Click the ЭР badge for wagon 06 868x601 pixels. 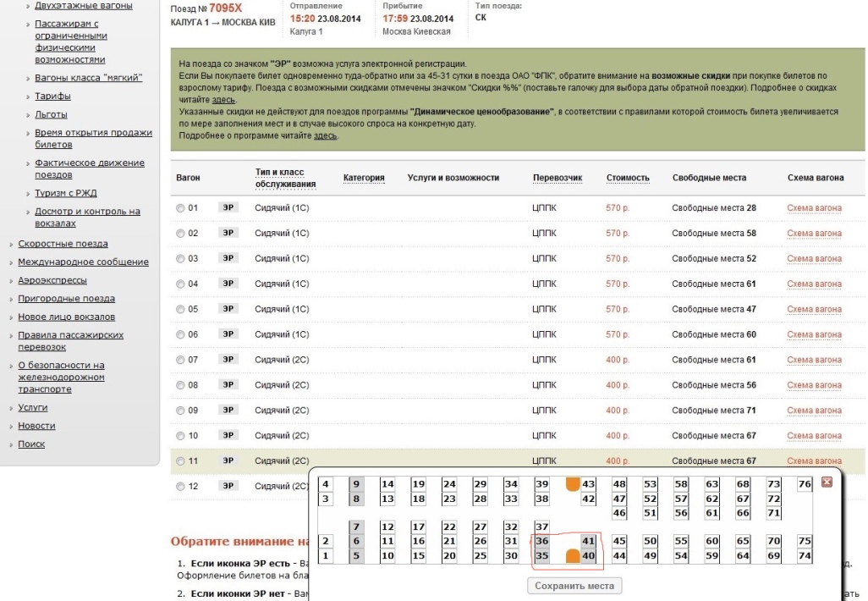pos(228,334)
